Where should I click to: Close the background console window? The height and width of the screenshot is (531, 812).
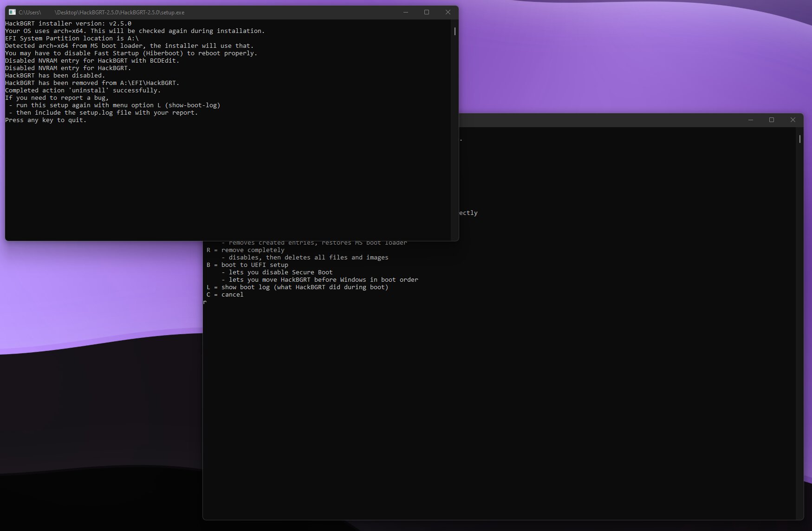point(793,120)
